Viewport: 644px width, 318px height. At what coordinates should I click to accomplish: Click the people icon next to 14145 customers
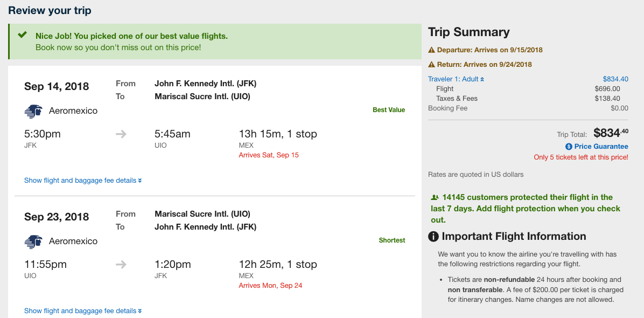coord(435,197)
